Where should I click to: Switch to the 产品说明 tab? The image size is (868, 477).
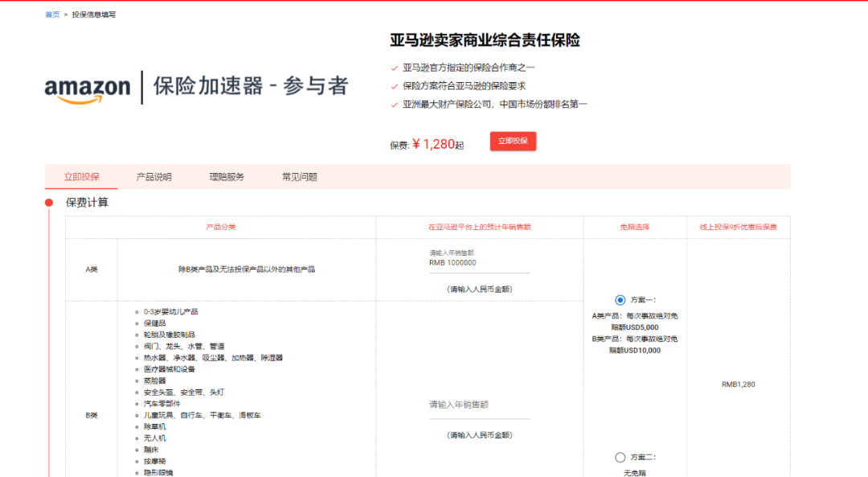pos(154,177)
